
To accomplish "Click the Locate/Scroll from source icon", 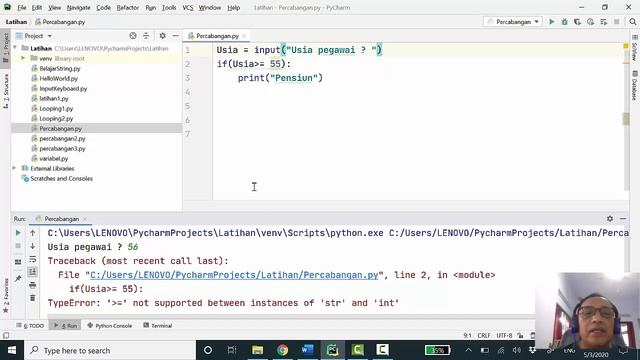I will (133, 36).
